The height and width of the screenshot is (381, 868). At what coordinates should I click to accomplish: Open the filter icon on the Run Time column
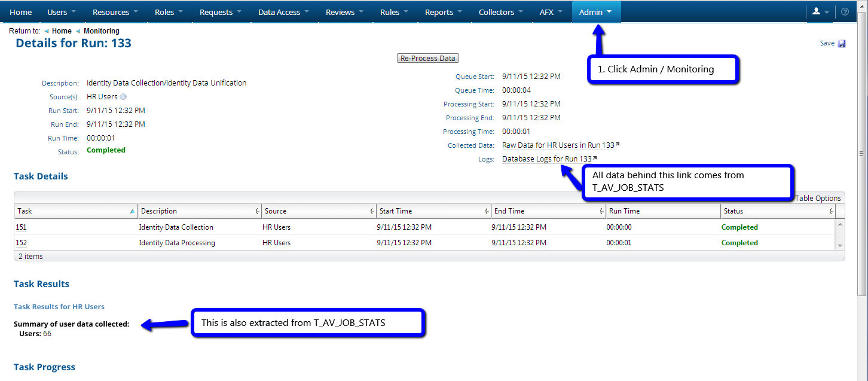point(716,211)
